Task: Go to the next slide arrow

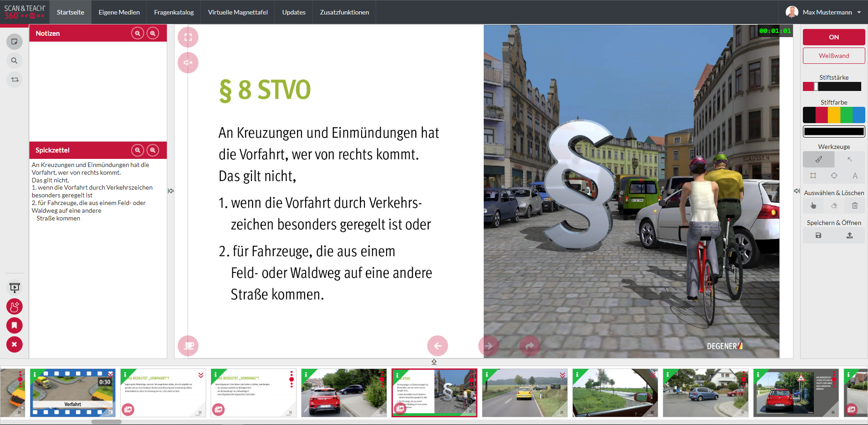Action: tap(489, 346)
